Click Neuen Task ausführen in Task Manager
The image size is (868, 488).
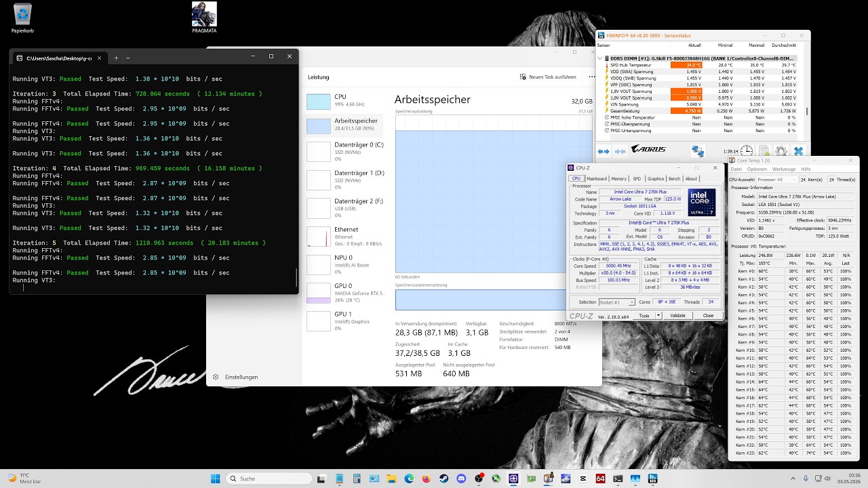tap(547, 77)
